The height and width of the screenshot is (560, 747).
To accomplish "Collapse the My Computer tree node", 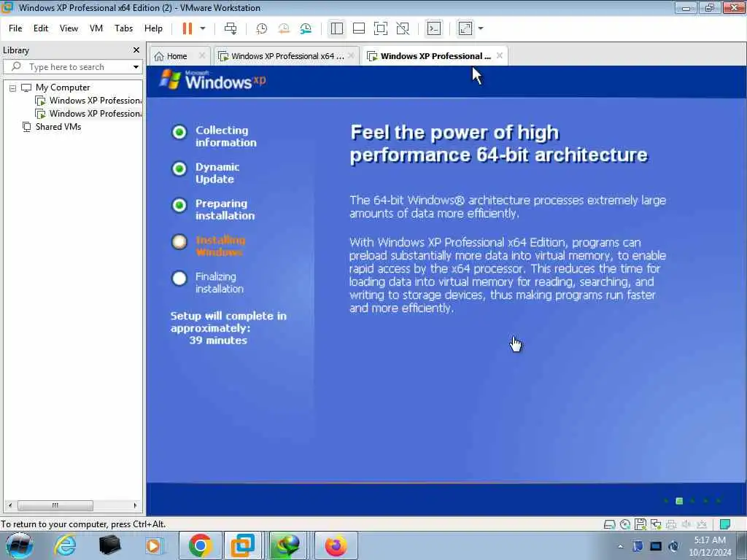I will tap(13, 88).
